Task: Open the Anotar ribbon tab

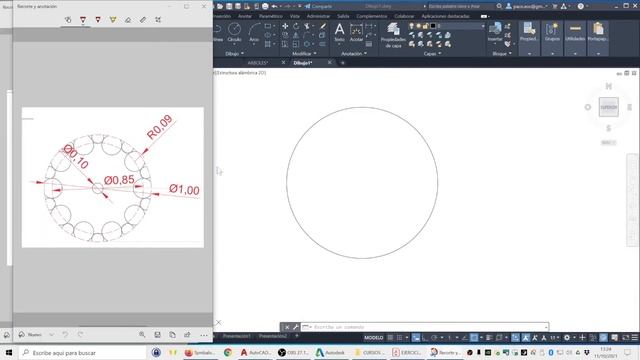Action: [244, 16]
